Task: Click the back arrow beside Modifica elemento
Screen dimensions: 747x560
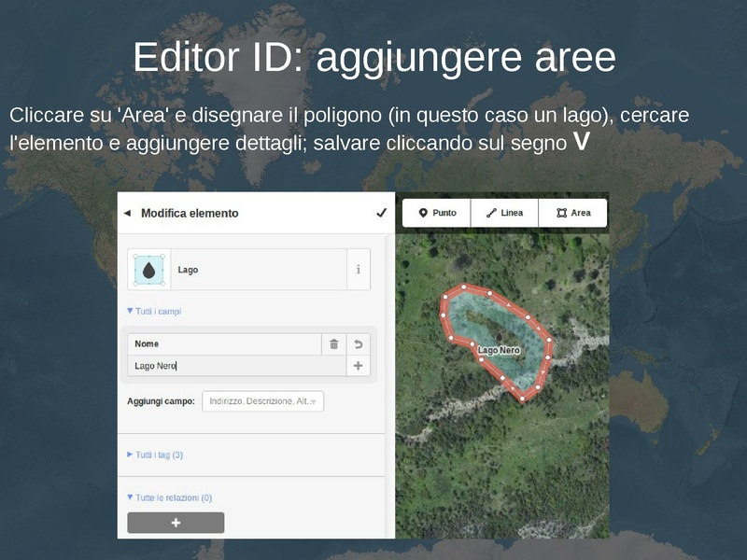Action: [x=127, y=214]
